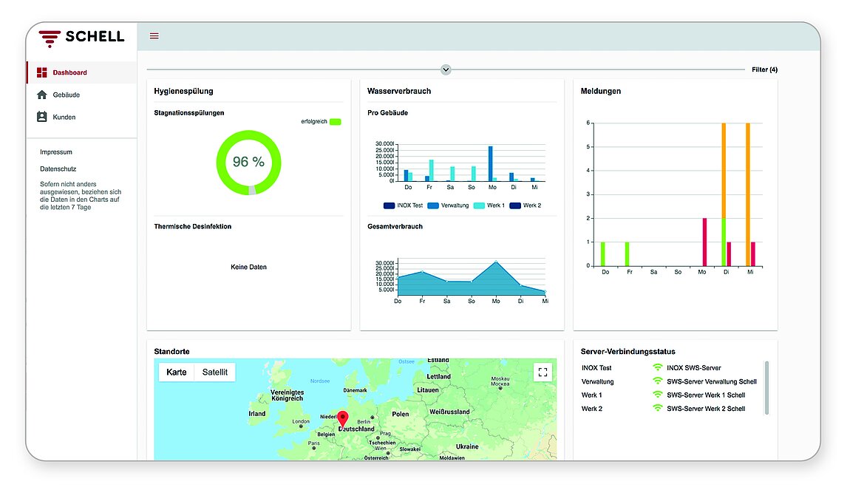Open the Datenschutz link

coord(58,168)
